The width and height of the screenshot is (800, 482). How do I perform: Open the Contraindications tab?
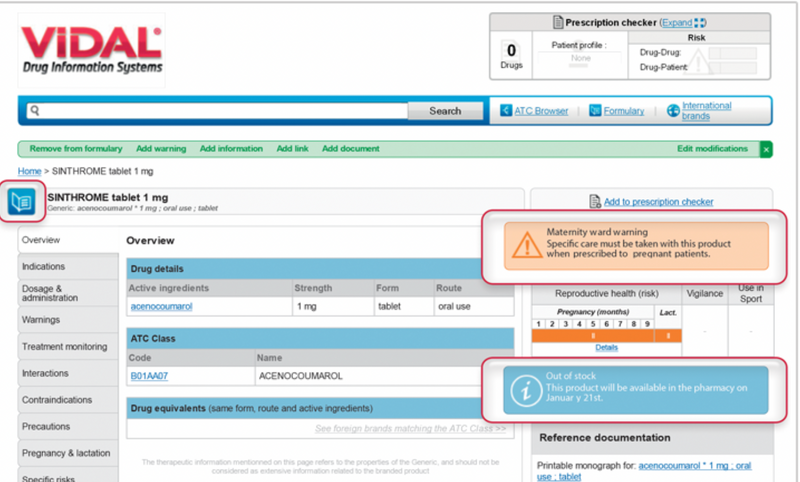coord(68,399)
